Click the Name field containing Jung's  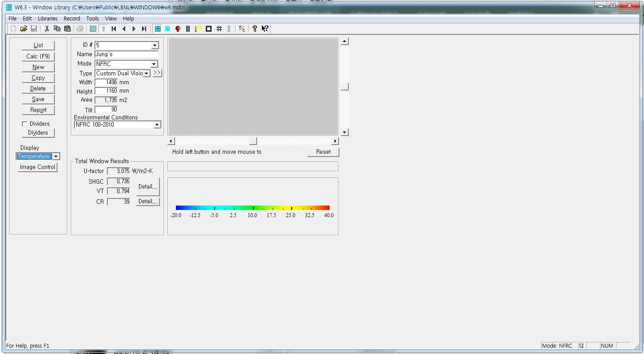pyautogui.click(x=126, y=54)
